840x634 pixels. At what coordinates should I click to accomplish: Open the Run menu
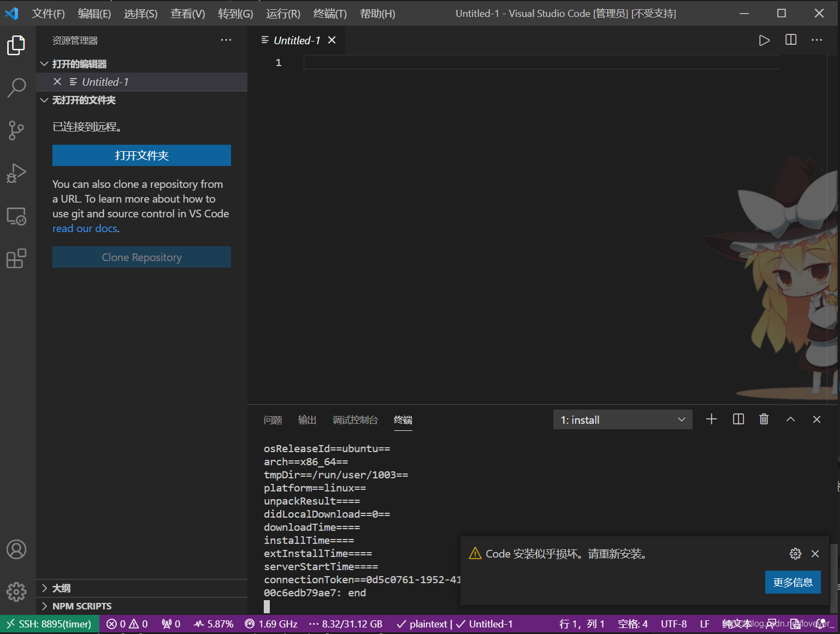[x=283, y=14]
